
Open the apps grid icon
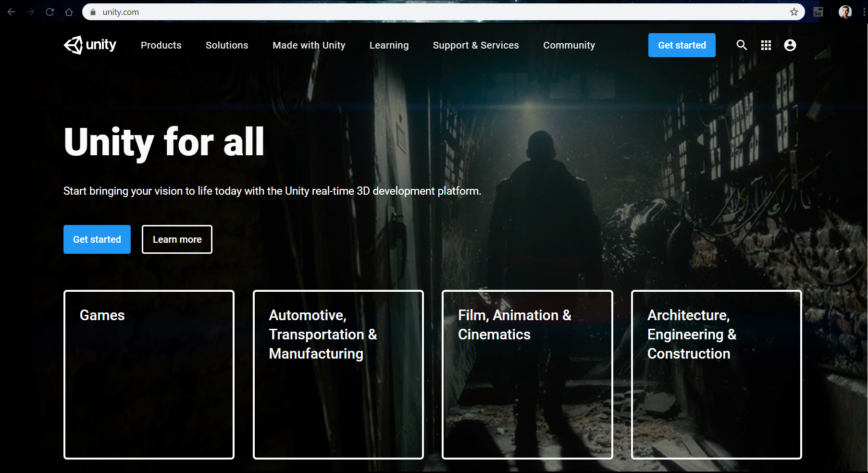pos(766,45)
